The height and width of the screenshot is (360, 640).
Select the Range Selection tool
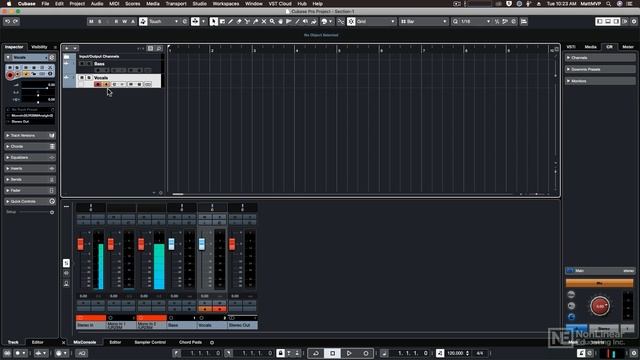[x=222, y=21]
